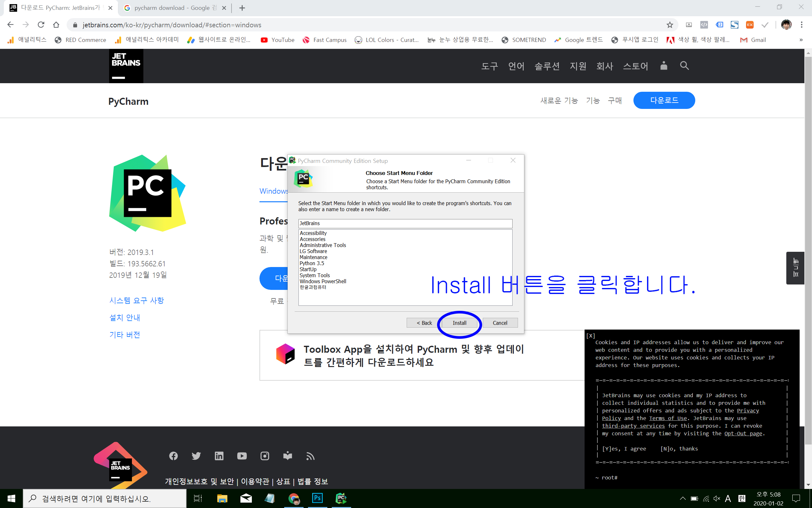Click the Chrome home button
The image size is (812, 508).
(56, 25)
